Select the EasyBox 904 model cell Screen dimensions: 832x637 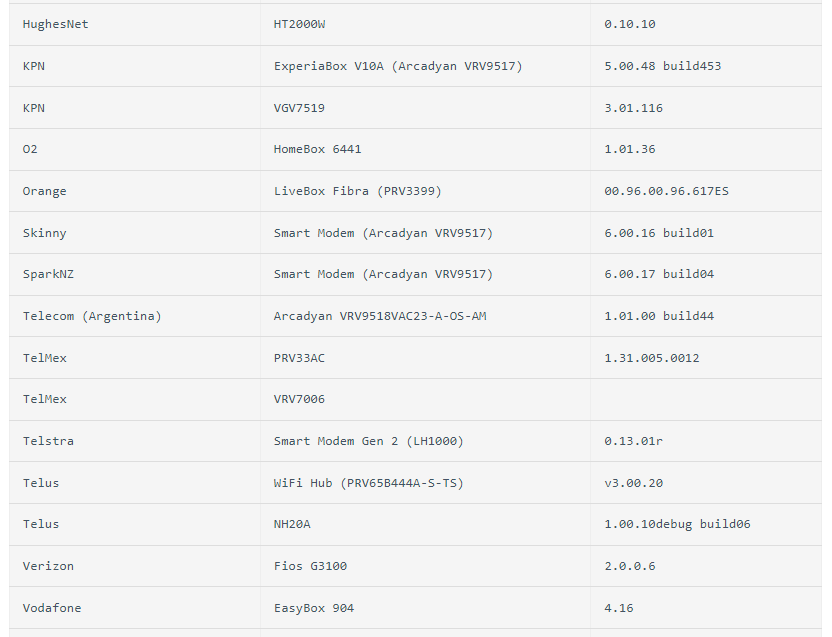(314, 608)
